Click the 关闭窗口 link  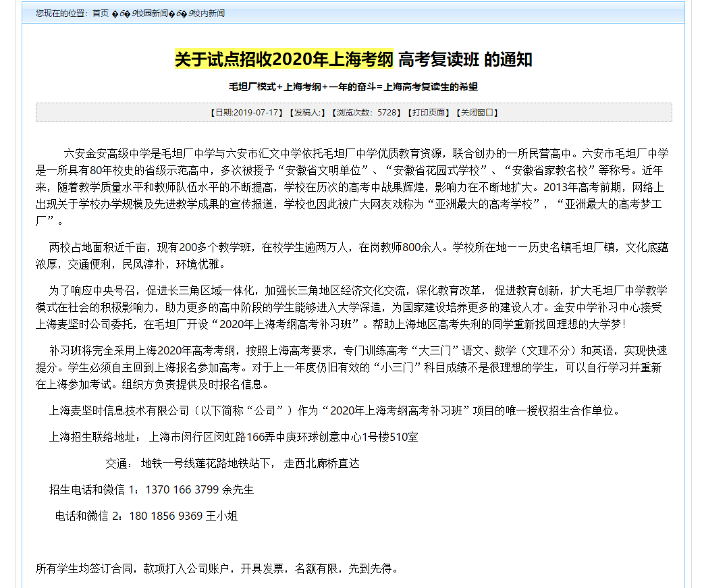(x=477, y=113)
